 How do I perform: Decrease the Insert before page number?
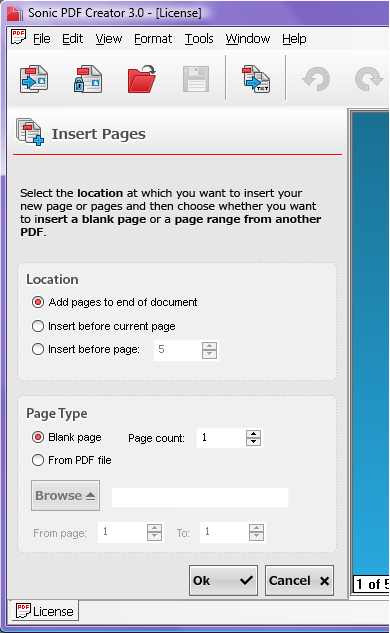click(210, 354)
